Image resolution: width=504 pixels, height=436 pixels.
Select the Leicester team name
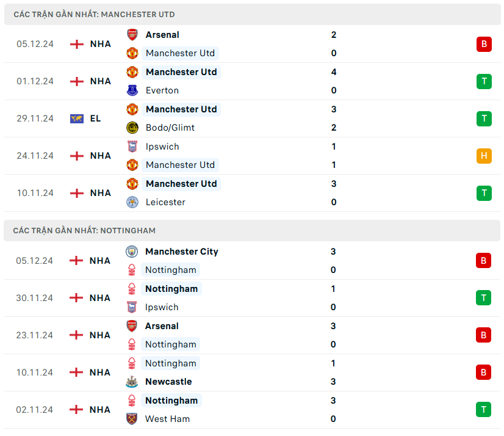coord(165,202)
